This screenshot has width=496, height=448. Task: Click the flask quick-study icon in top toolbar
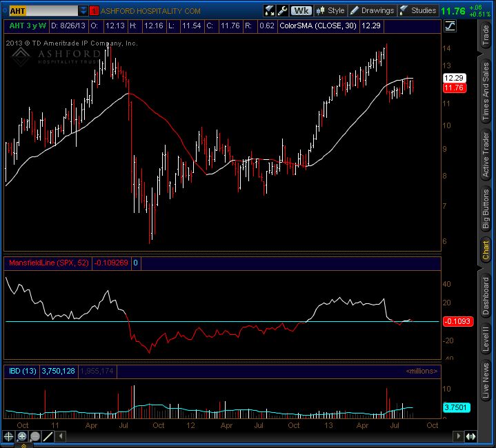pos(269,11)
